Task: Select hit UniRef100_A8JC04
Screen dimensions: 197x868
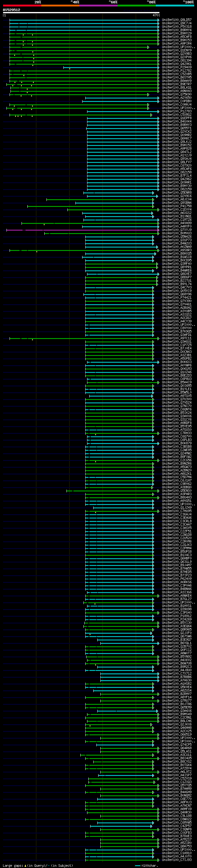Action: [x=177, y=200]
